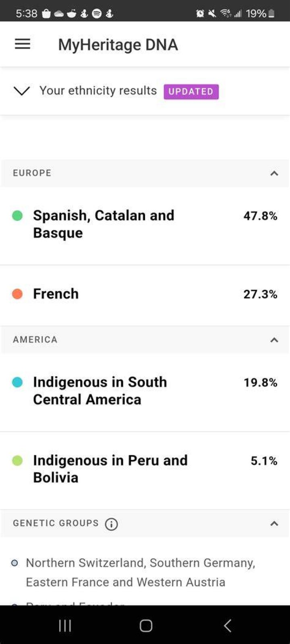Viewport: 290px width, 644px height.
Task: Collapse the Genetic Groups section
Action: 274,524
